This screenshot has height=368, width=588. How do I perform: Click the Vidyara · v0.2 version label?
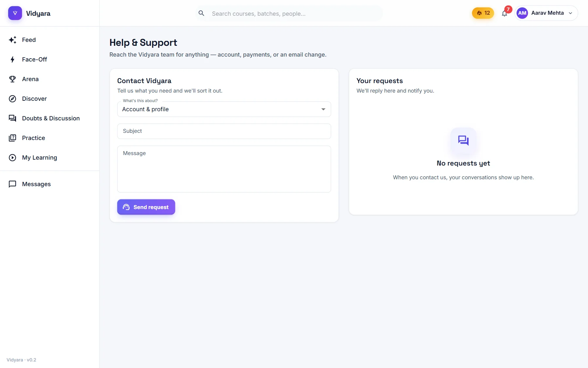coord(21,360)
